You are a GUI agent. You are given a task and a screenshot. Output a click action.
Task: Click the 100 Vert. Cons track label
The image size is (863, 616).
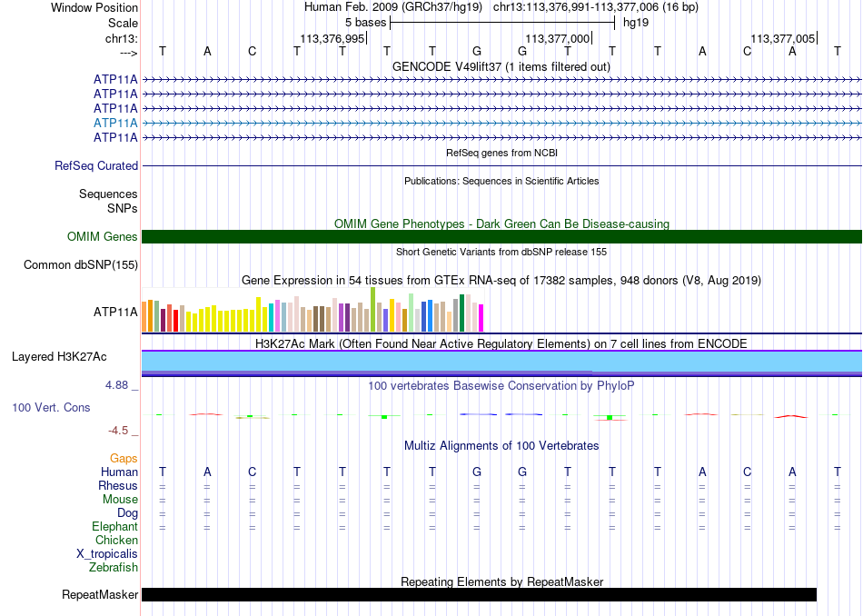51,407
